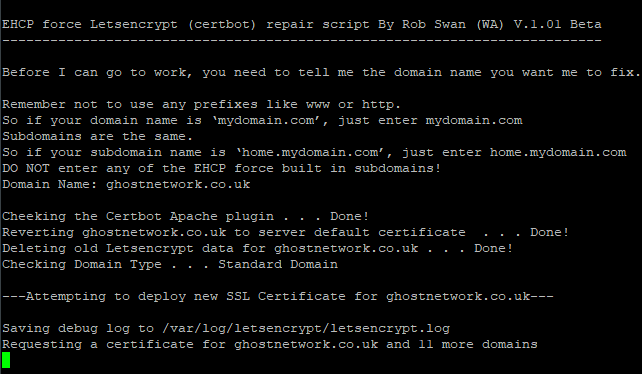Click the log path /var/log/letsencrypt/letsencrypt.log
This screenshot has height=374, width=642.
pyautogui.click(x=306, y=329)
